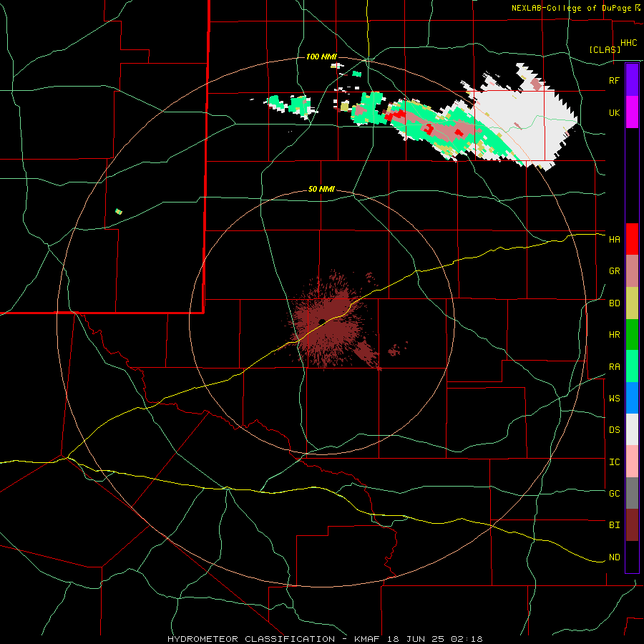Click the HA legend label
Image resolution: width=644 pixels, height=644 pixels.
point(614,240)
